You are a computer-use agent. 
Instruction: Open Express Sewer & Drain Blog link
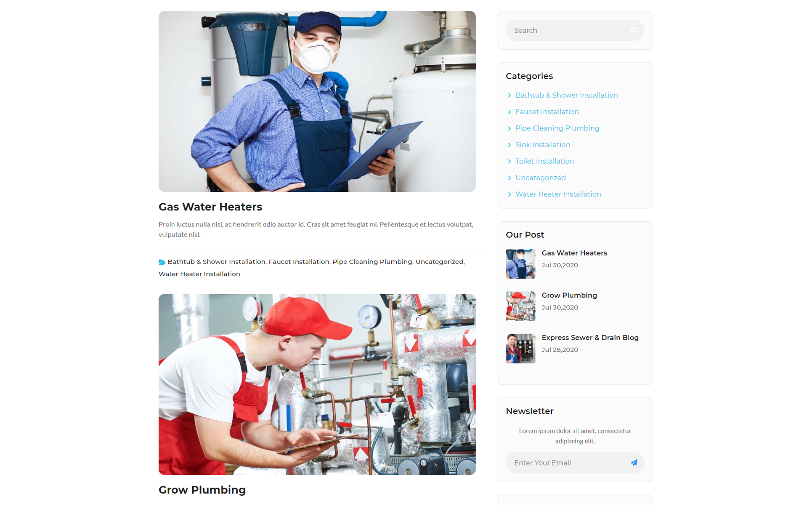pos(590,338)
